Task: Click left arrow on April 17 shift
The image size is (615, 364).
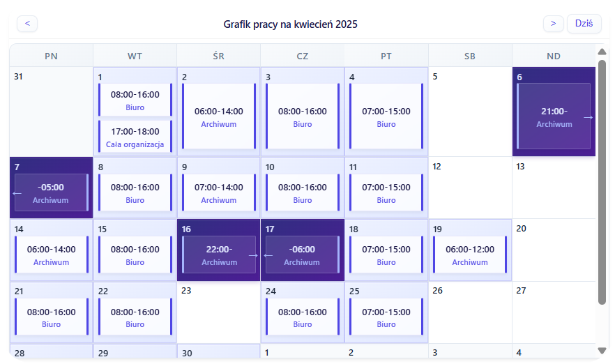Action: 268,255
